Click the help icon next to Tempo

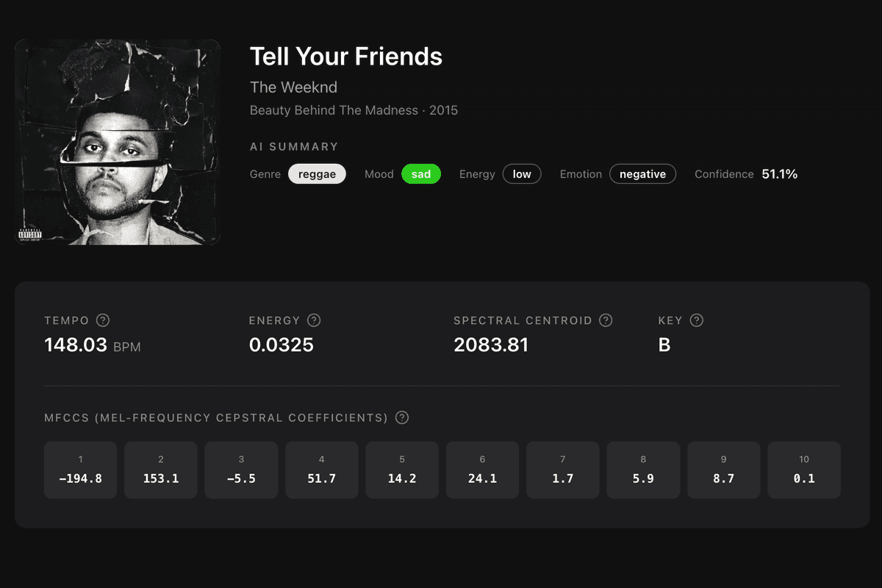click(103, 320)
